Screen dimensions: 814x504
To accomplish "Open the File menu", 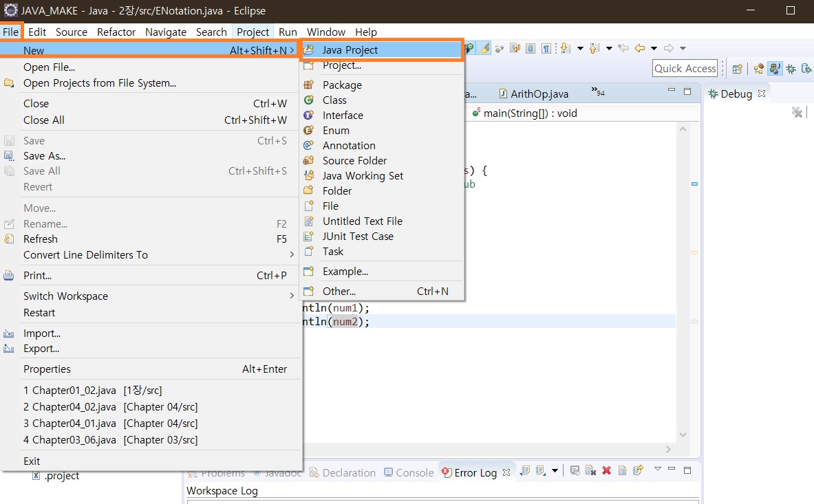I will click(x=11, y=32).
